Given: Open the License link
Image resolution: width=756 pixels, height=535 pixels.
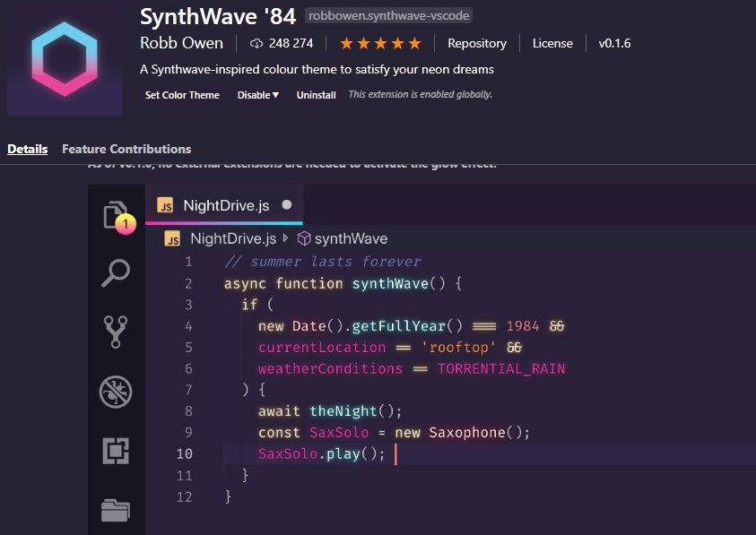Looking at the screenshot, I should pos(552,43).
